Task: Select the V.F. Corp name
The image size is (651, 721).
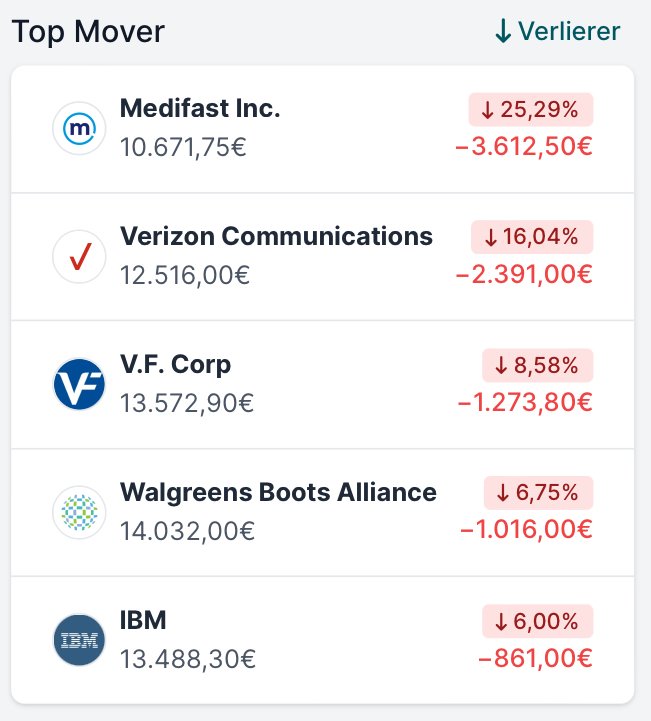Action: click(x=175, y=364)
